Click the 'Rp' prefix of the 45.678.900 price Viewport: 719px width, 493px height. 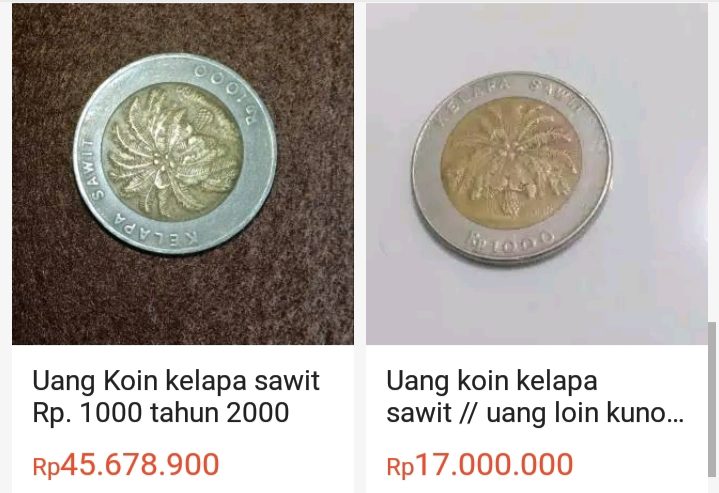pos(46,467)
